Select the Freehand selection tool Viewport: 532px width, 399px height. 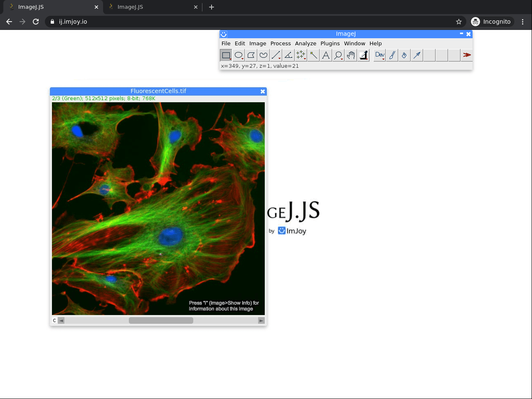coord(263,55)
